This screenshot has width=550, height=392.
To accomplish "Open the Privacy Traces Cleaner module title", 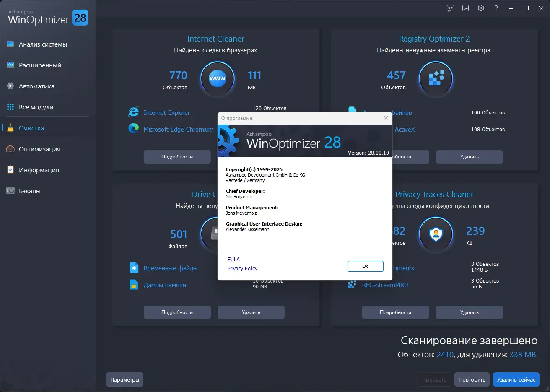I will pos(434,195).
